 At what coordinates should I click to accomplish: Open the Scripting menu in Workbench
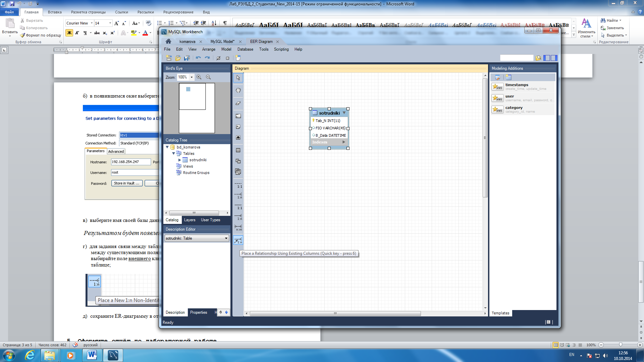[281, 49]
